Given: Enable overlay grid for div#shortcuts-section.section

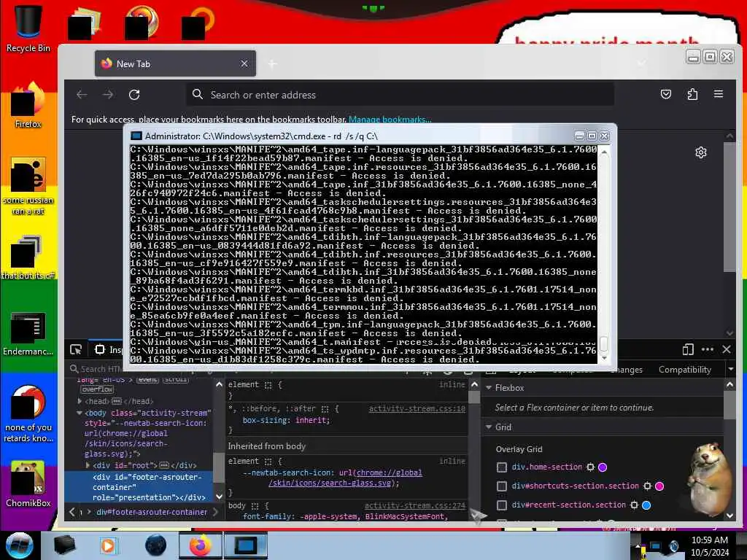Looking at the screenshot, I should coord(502,486).
